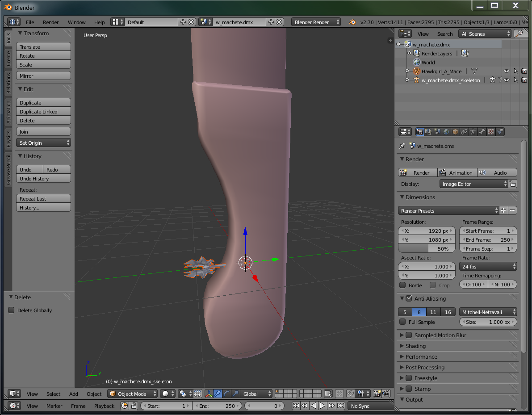Open the 24 fps frame rate dropdown
The image size is (532, 415).
(488, 266)
